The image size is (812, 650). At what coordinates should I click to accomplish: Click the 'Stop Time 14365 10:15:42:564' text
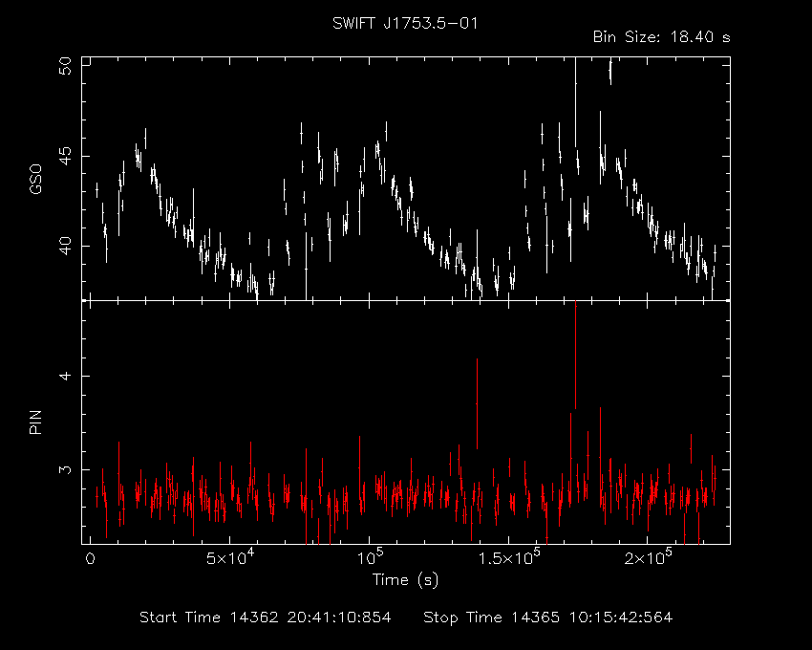548,617
